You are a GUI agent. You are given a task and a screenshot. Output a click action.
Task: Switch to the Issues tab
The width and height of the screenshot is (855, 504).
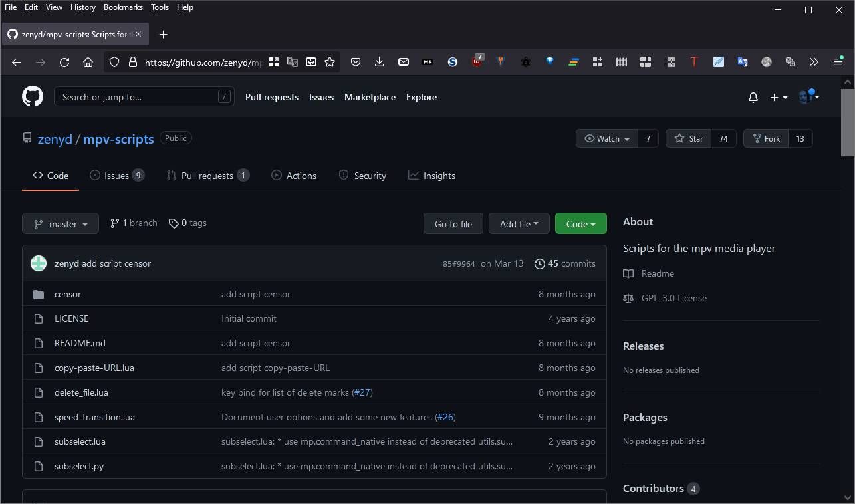116,176
